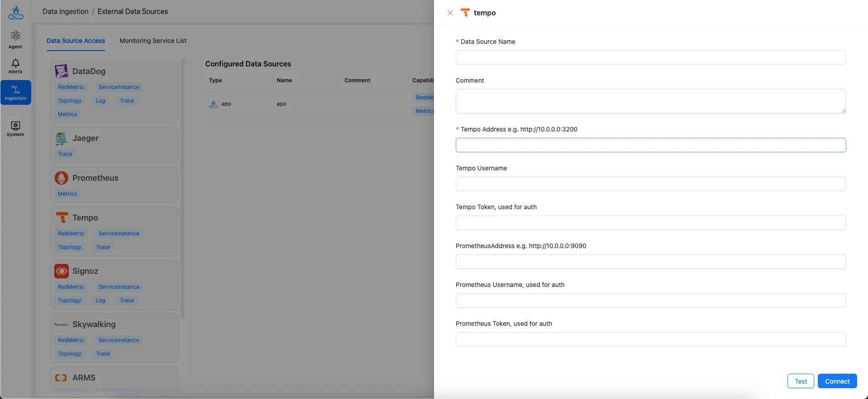Select the DataDog data source icon
The image size is (868, 399).
[x=61, y=71]
